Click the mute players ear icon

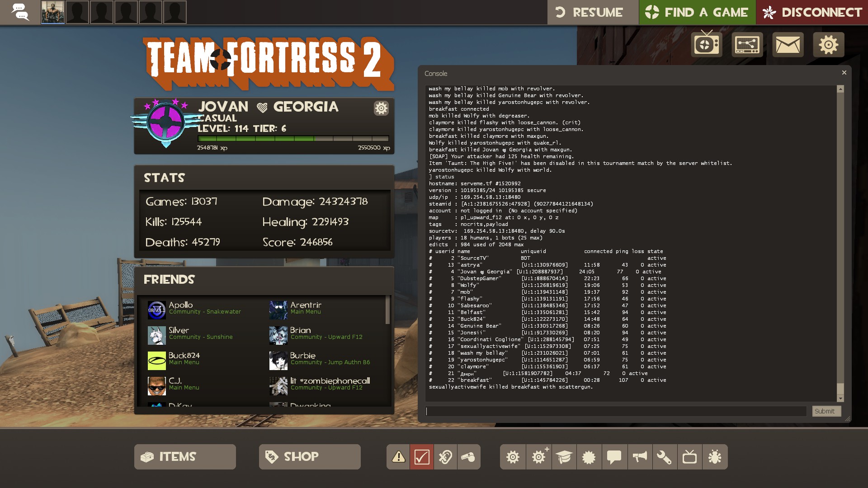(445, 457)
